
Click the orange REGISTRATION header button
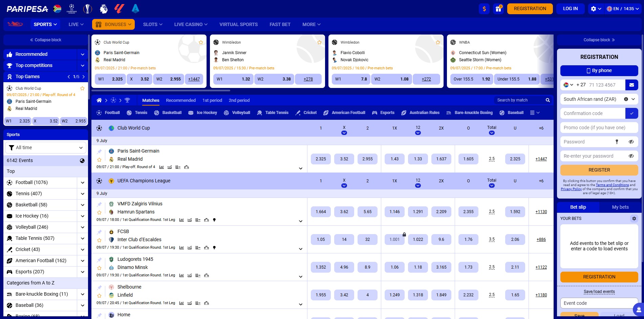point(530,9)
